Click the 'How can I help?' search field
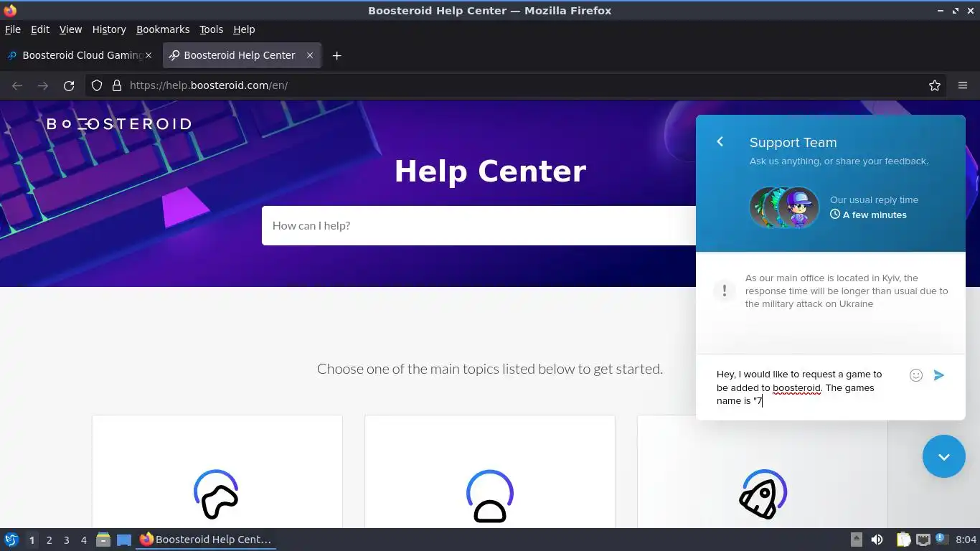This screenshot has height=551, width=980. [x=479, y=225]
